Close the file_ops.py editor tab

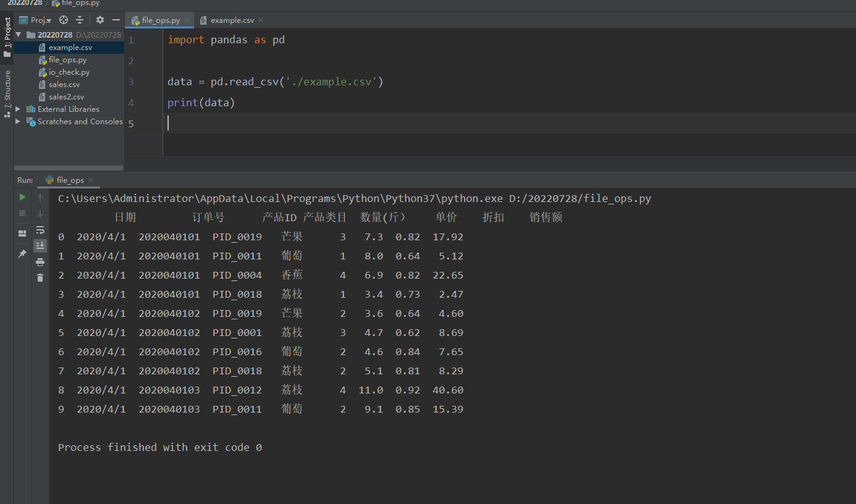coord(187,20)
